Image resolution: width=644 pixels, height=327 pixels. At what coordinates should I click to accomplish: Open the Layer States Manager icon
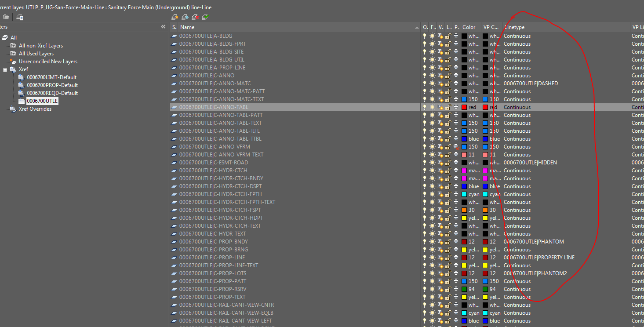pos(20,17)
